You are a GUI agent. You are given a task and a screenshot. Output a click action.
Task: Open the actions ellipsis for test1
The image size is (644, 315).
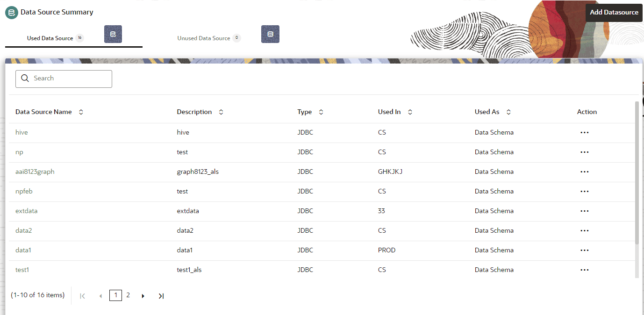click(x=584, y=270)
